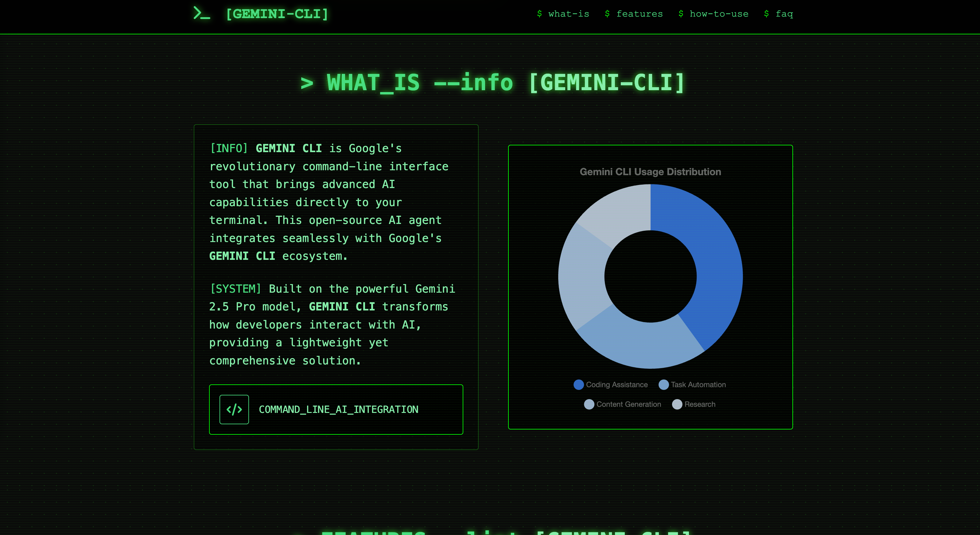Toggle Coding Assistance legend swatch
Viewport: 980px width, 535px height.
click(x=579, y=385)
